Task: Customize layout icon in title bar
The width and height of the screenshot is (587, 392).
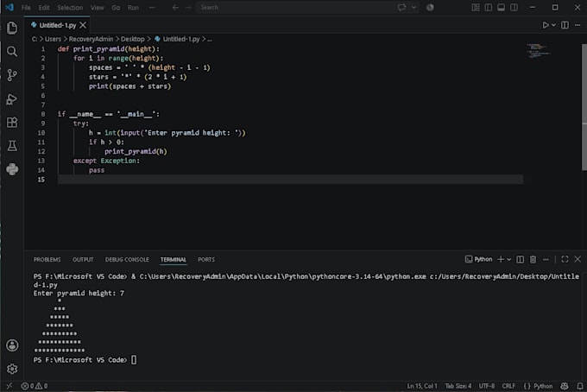Action: pos(476,8)
